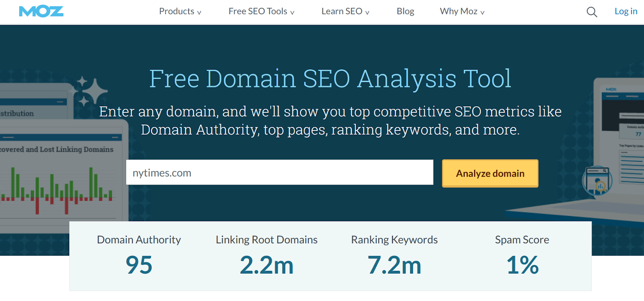This screenshot has height=301, width=644.
Task: Select the Linking Root Domains label
Action: (x=266, y=240)
